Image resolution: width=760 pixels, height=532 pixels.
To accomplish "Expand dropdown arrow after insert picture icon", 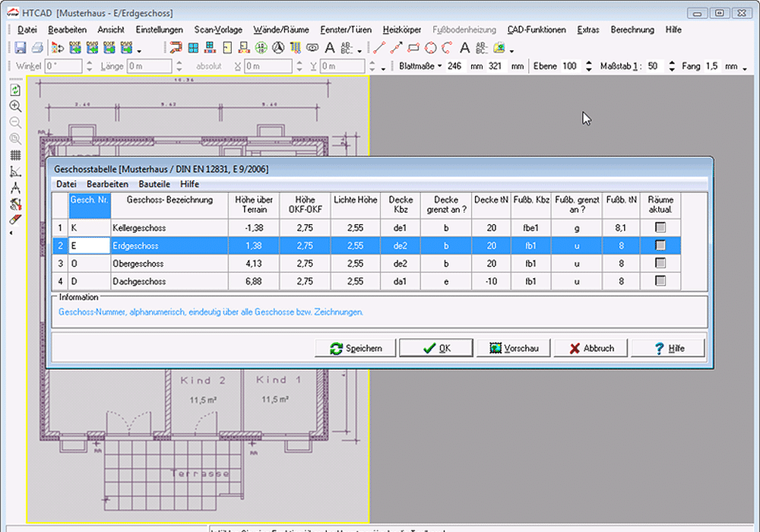I will click(511, 50).
